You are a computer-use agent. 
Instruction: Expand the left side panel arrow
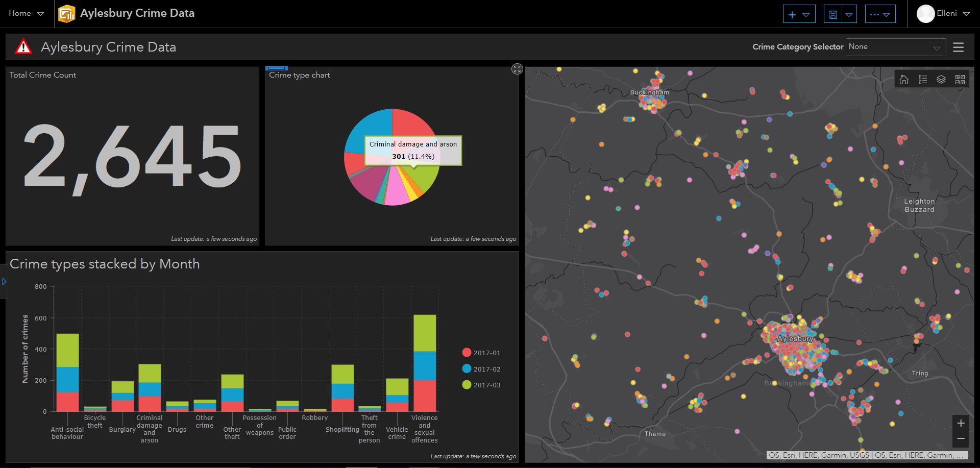tap(4, 281)
